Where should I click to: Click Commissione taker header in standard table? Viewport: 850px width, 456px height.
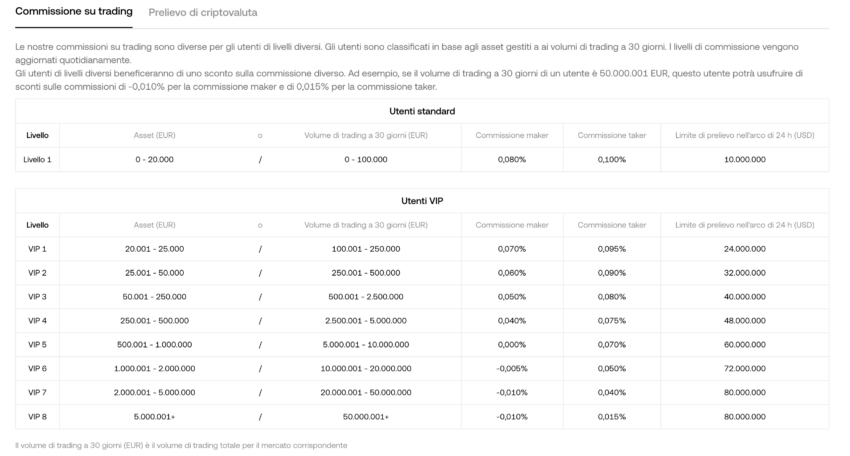click(x=611, y=136)
